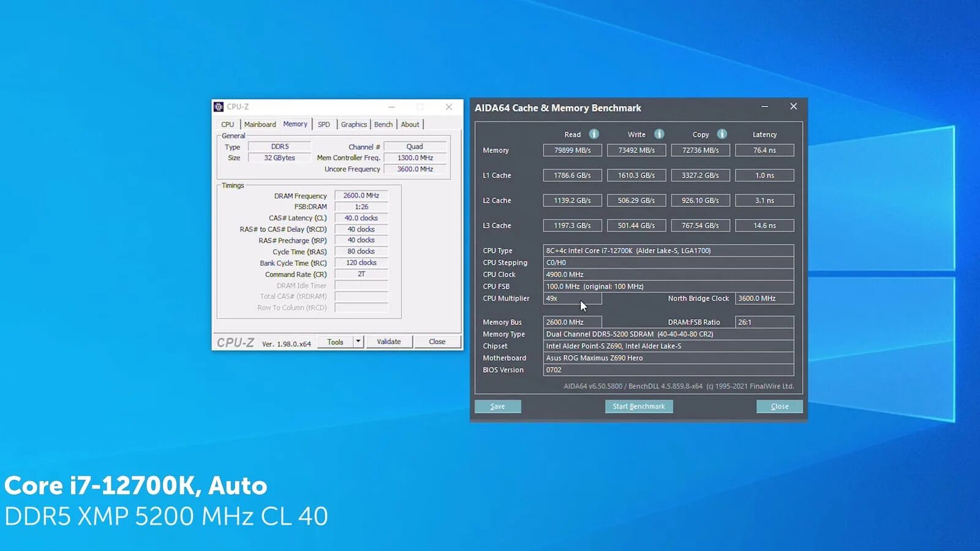Screen dimensions: 980x551
Task: Click the CPU-Z application icon in title bar
Action: [x=219, y=107]
